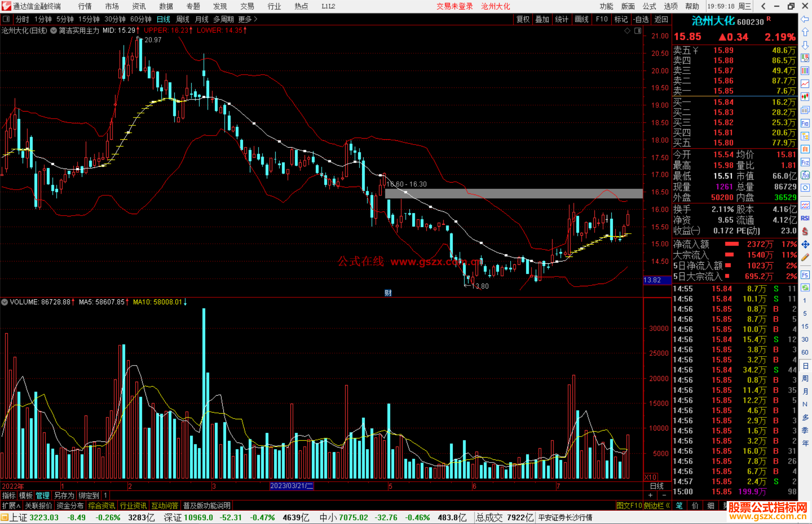The image size is (812, 524).
Task: Toggle the round icon beside 简洁实用主力
Action: pos(54,30)
